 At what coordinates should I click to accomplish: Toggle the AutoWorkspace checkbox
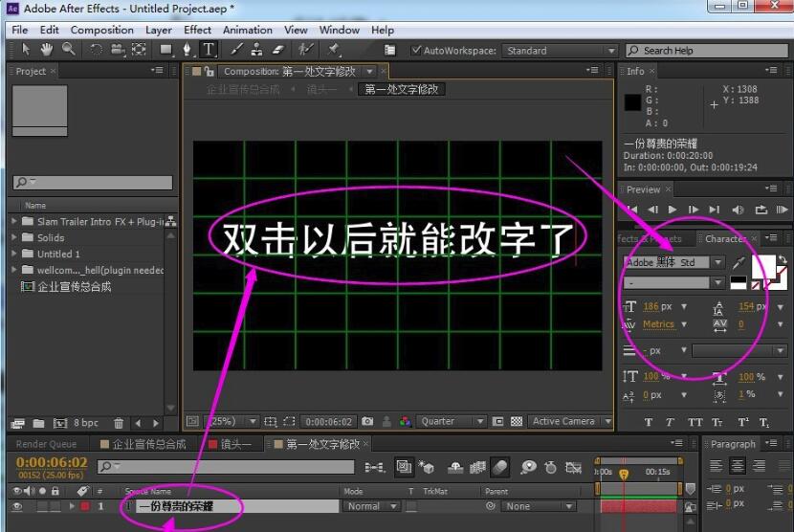click(416, 50)
